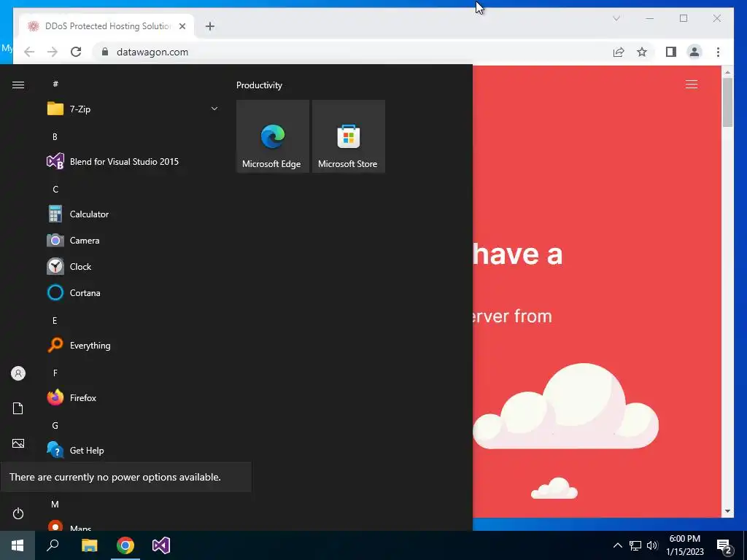This screenshot has height=560, width=747.
Task: Open taskbar Search
Action: click(x=53, y=545)
